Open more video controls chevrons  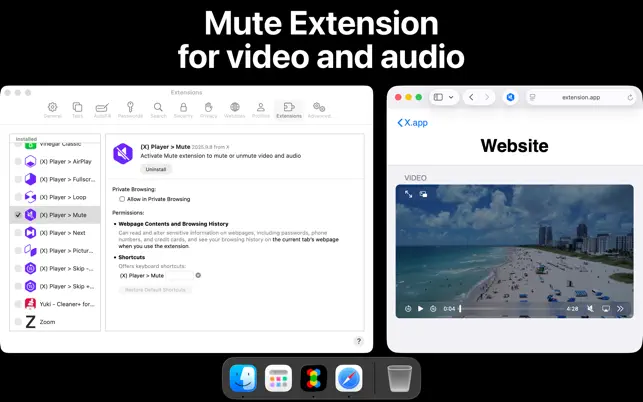620,308
